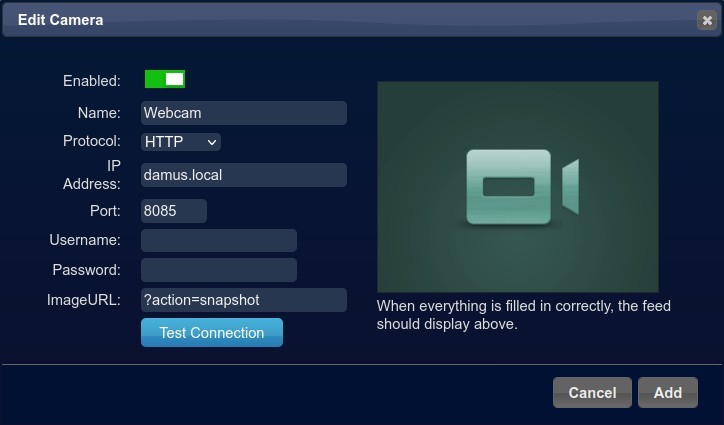Click the Edit Camera title bar text

(x=60, y=20)
